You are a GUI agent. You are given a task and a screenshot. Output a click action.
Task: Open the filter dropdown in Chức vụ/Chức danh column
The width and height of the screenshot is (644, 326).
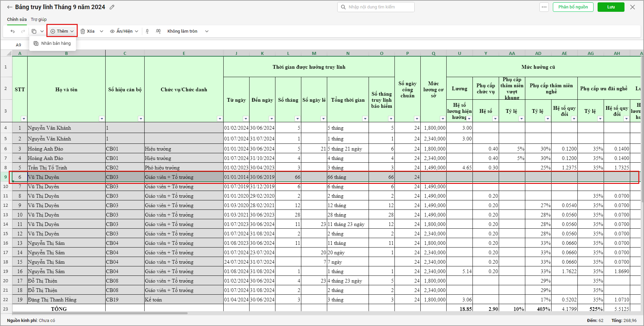pyautogui.click(x=220, y=119)
